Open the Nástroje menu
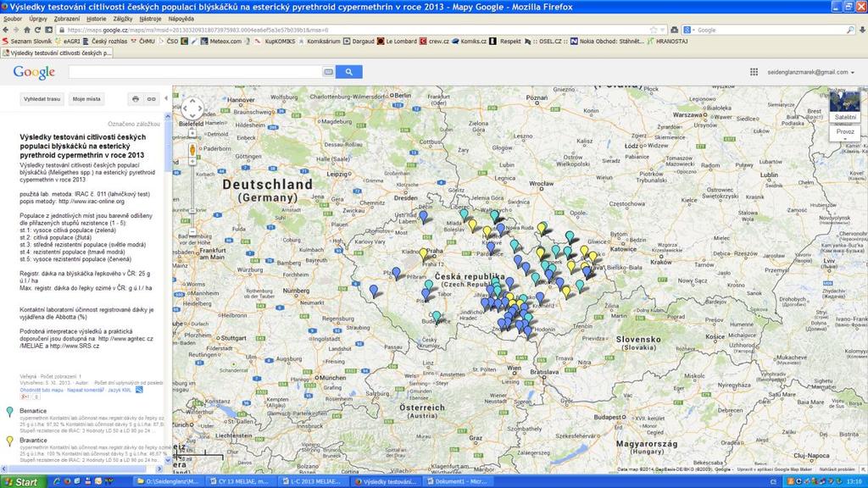Image resolution: width=868 pixels, height=488 pixels. pyautogui.click(x=151, y=19)
